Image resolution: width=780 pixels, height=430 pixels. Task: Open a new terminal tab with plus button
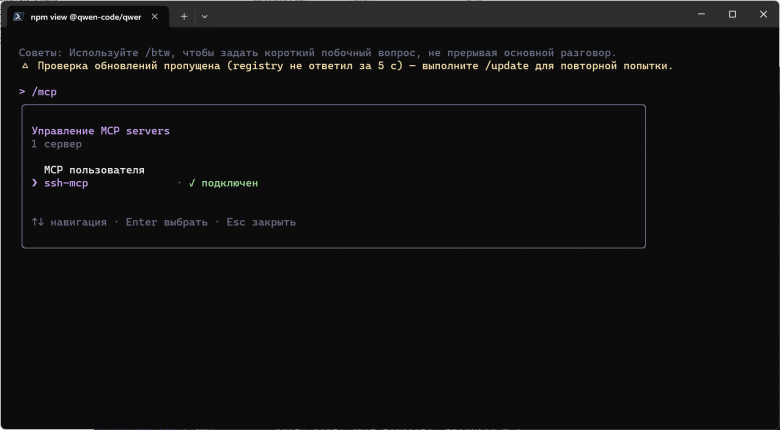(184, 16)
